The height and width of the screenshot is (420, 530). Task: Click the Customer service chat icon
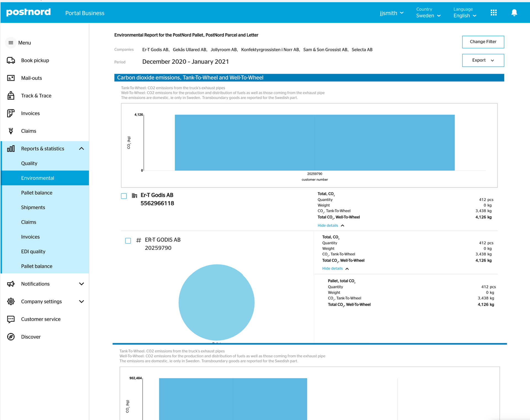[x=11, y=319]
